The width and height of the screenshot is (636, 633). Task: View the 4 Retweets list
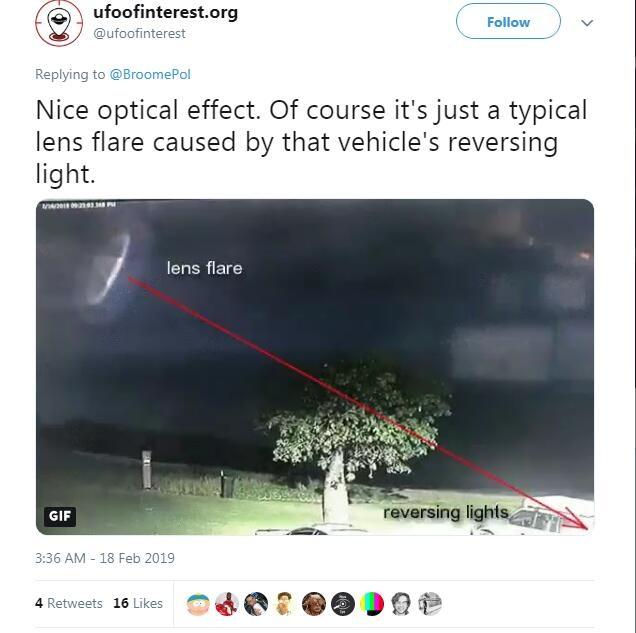tap(69, 603)
